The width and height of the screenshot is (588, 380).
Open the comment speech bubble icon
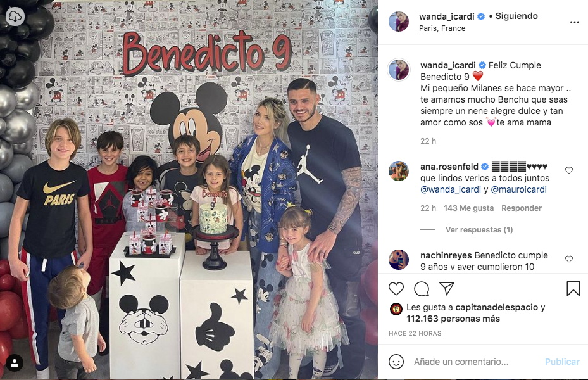(x=422, y=289)
